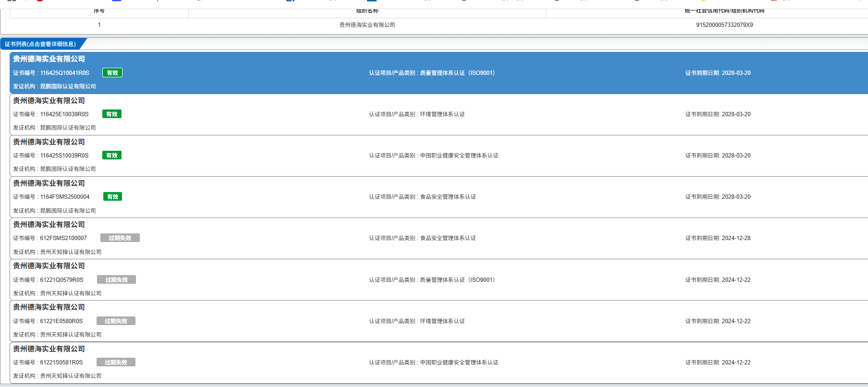Open certificate number 61221S0581R0S
The height and width of the screenshot is (387, 868).
click(x=61, y=363)
